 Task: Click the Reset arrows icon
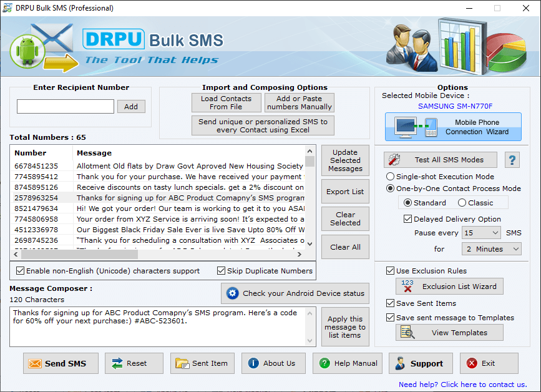[x=117, y=363]
